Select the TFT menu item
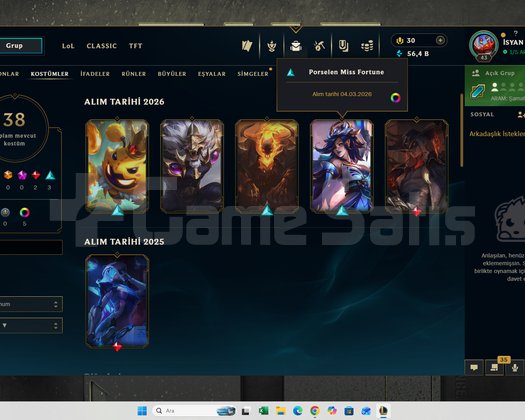This screenshot has height=420, width=525. point(136,46)
